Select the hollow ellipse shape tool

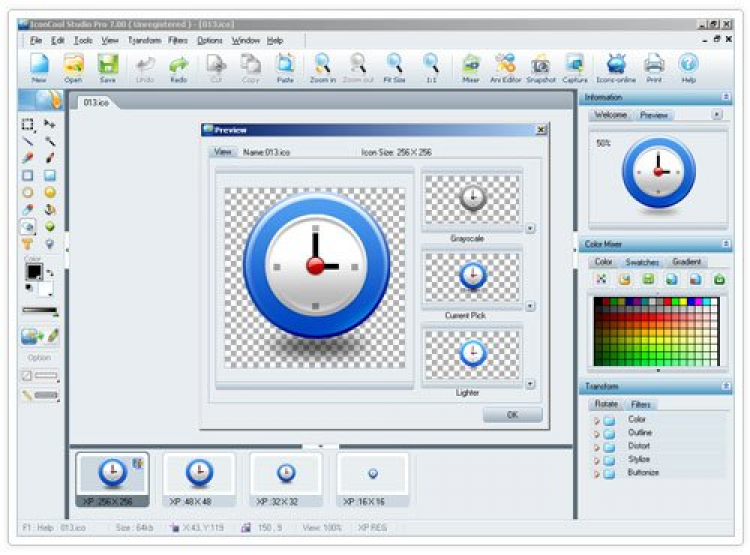tap(28, 192)
